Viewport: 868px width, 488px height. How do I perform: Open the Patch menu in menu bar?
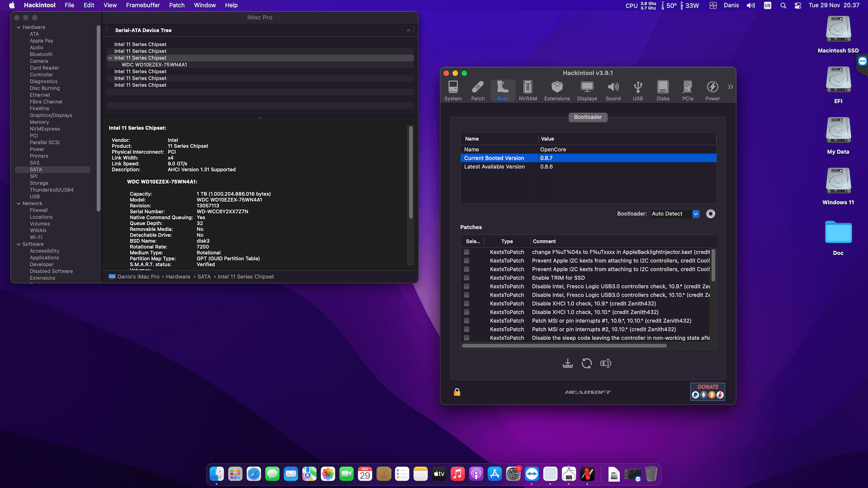tap(177, 5)
